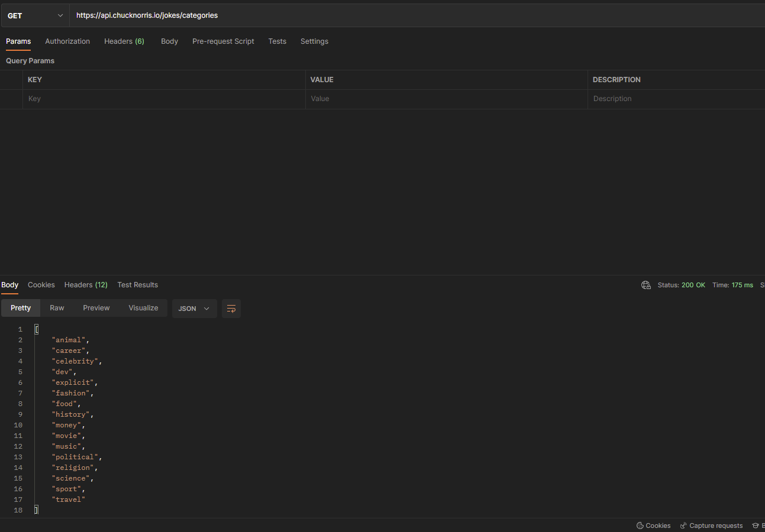The width and height of the screenshot is (765, 532).
Task: Switch response view to Raw
Action: tap(57, 308)
